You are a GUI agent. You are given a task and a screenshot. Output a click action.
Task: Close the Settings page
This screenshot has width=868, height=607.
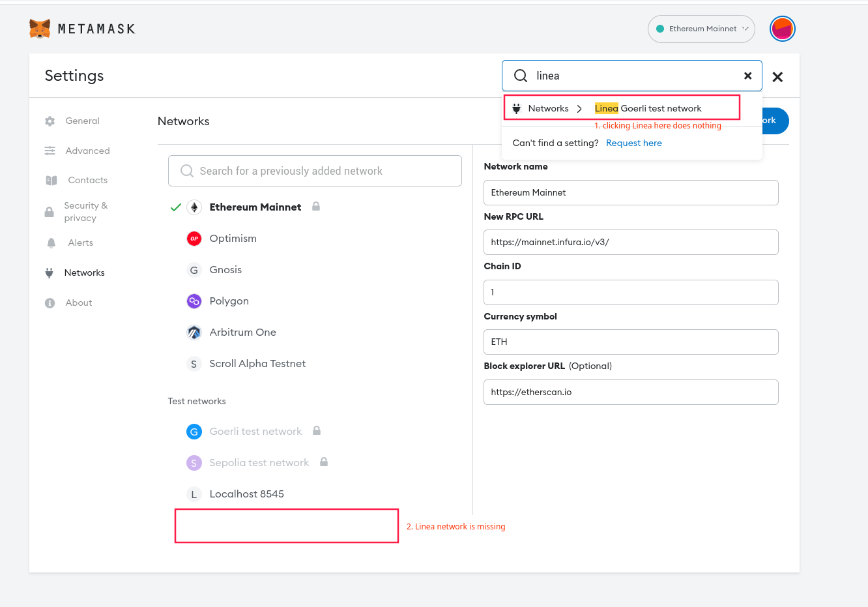pos(777,77)
